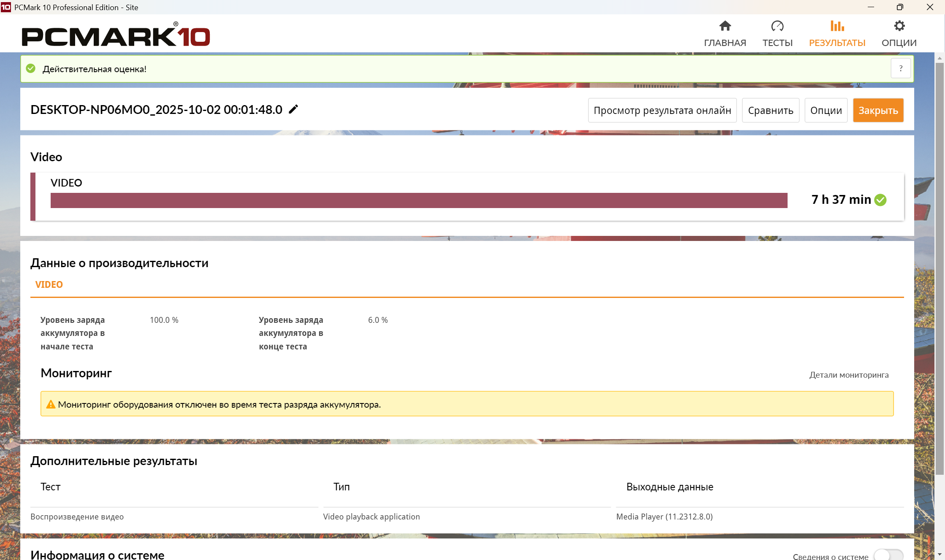Select the VIDEO performance data tab
The width and height of the screenshot is (945, 560).
[x=49, y=284]
